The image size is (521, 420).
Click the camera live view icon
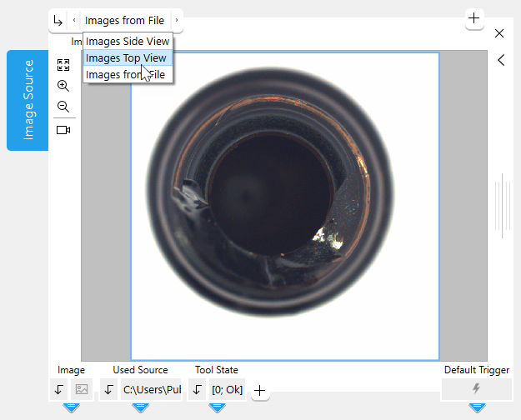63,130
